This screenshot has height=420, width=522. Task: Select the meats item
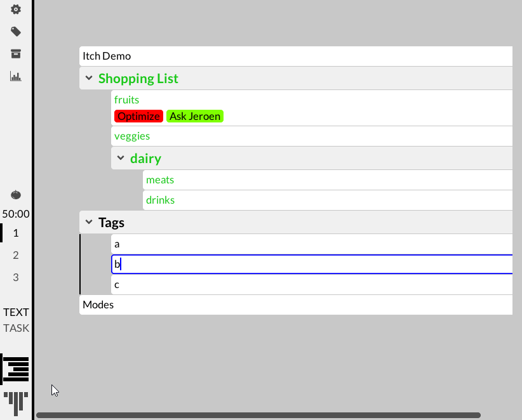click(x=328, y=180)
